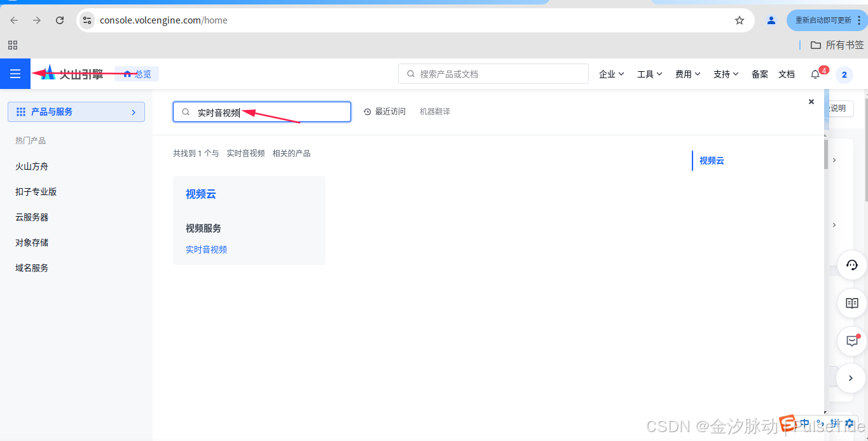
Task: Open the 备案 menu item
Action: (760, 74)
